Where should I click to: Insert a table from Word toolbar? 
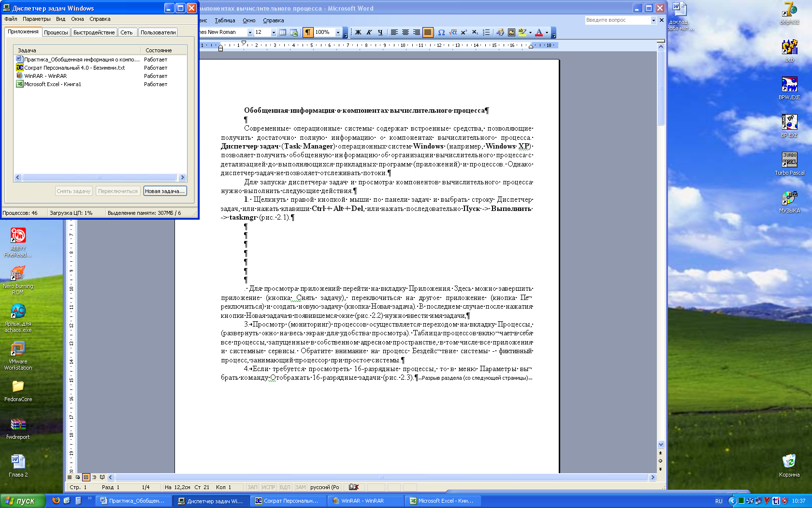tap(283, 32)
